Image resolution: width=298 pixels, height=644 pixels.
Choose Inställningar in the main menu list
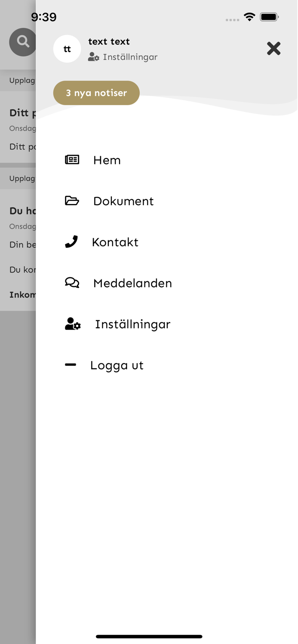click(133, 324)
